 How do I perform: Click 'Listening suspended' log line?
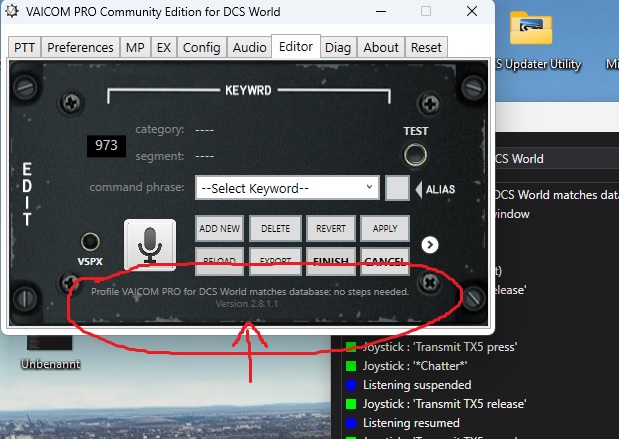click(x=417, y=385)
